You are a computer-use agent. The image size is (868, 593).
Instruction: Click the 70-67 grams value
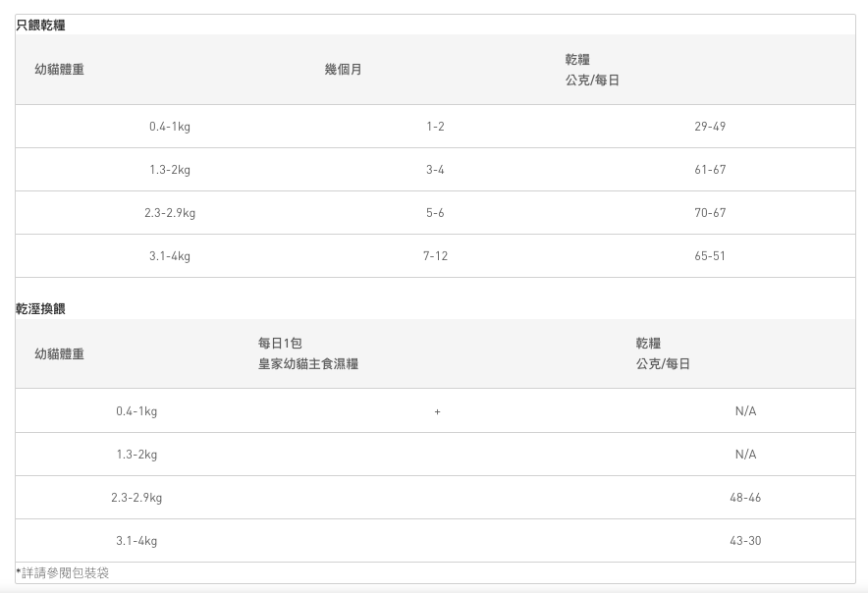coord(710,213)
